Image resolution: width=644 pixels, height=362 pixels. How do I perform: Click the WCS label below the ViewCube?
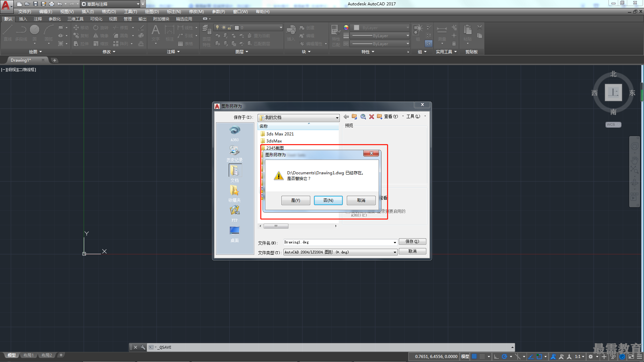pyautogui.click(x=613, y=125)
